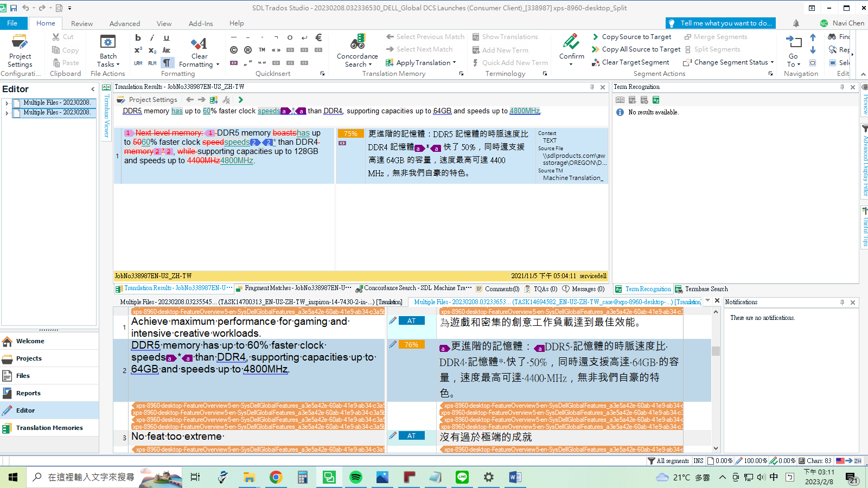Pin the Notifications panel
This screenshot has width=868, height=488.
[842, 303]
